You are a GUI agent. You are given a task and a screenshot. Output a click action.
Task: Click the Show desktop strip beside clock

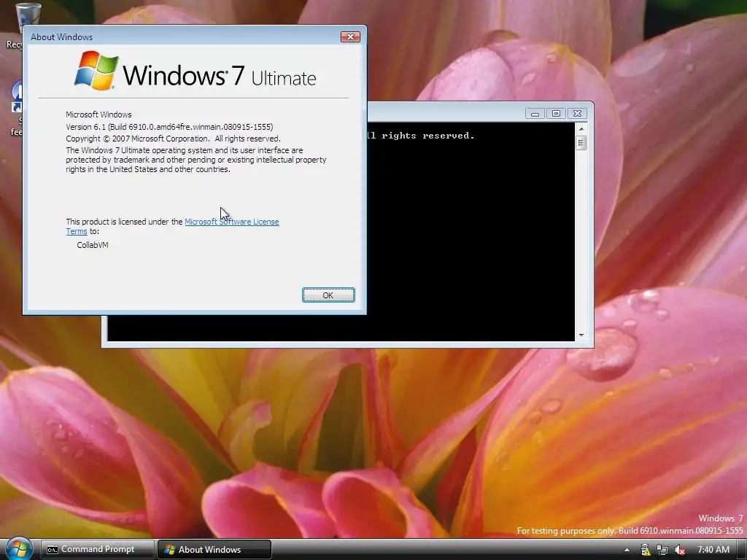coord(743,550)
